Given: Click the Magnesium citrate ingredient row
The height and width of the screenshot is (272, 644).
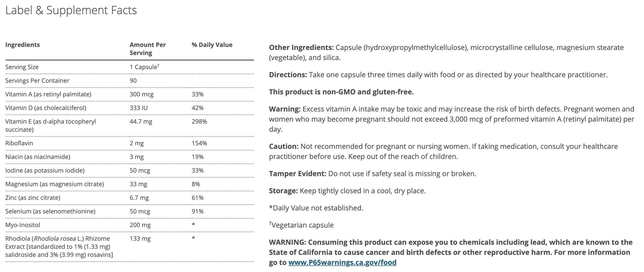Looking at the screenshot, I should click(x=54, y=184).
